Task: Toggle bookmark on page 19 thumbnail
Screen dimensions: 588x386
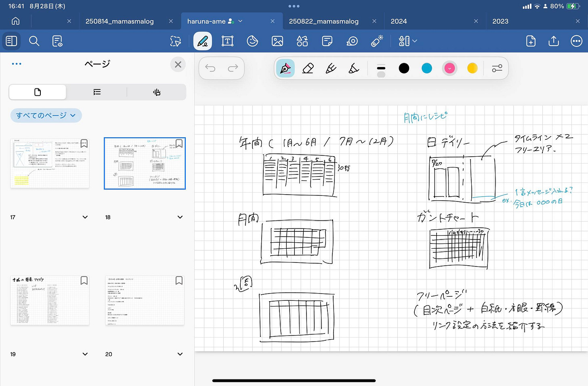Action: (84, 280)
